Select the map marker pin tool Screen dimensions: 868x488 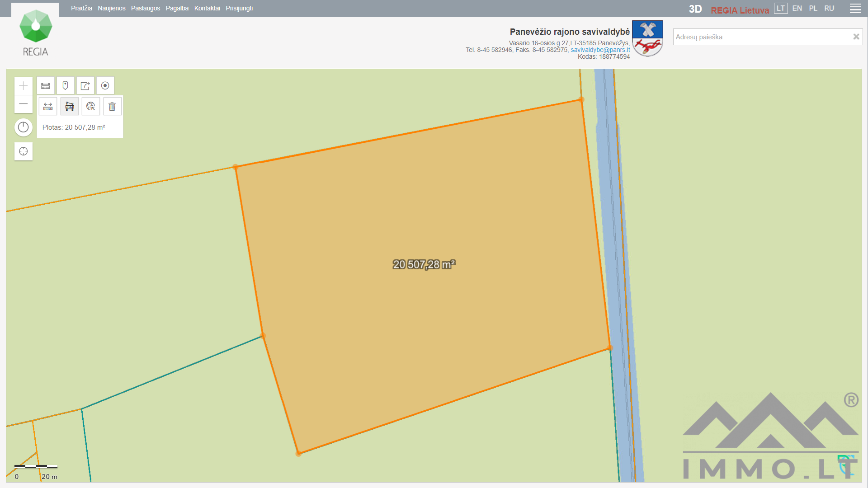pyautogui.click(x=66, y=85)
